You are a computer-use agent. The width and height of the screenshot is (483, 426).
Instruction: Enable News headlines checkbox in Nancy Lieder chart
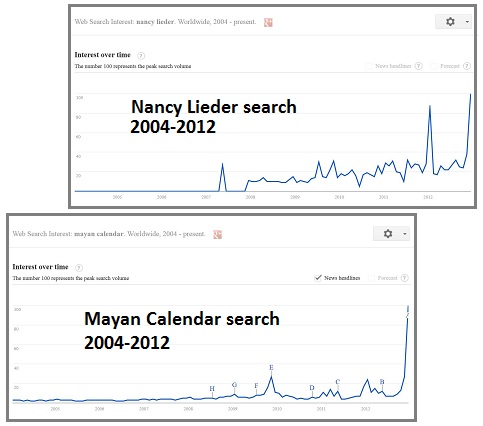point(369,66)
